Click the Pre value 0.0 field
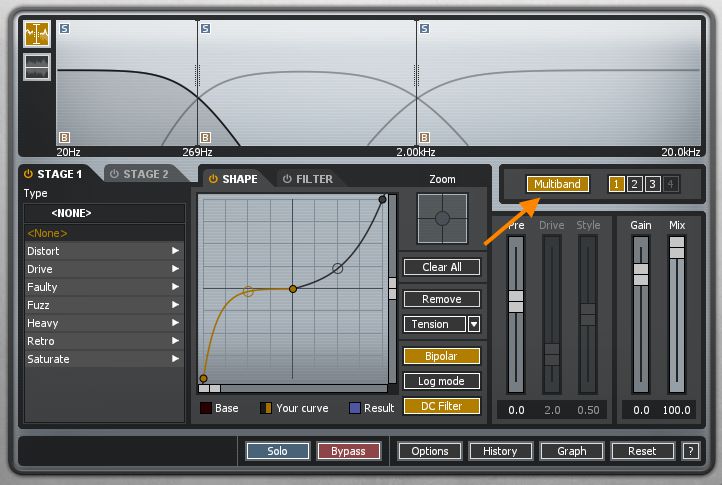The height and width of the screenshot is (485, 722). click(516, 410)
